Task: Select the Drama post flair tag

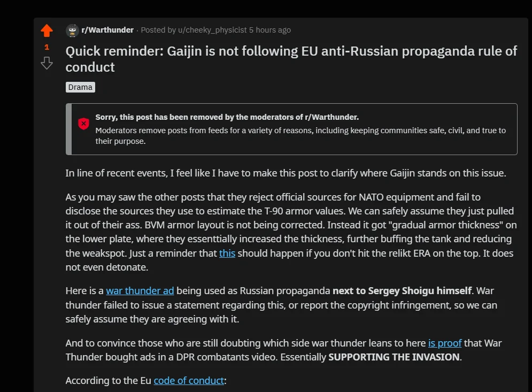Action: pyautogui.click(x=80, y=87)
